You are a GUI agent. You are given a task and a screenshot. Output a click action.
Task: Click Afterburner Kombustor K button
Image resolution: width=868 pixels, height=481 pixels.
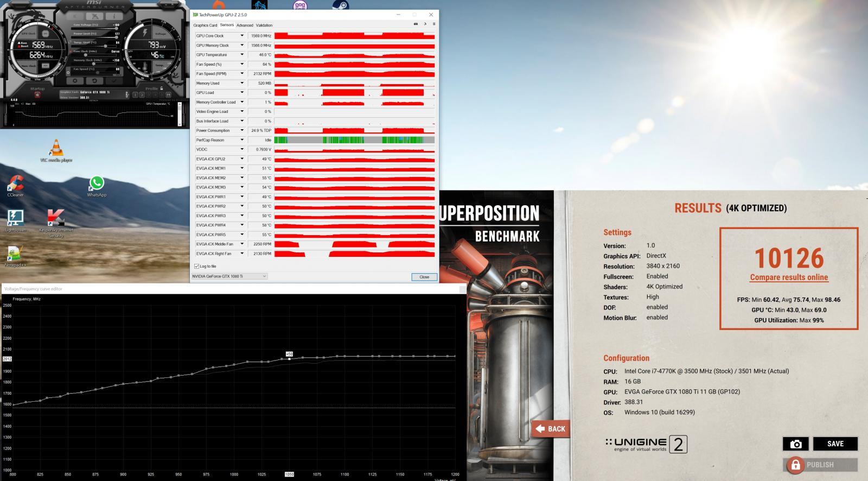click(75, 16)
